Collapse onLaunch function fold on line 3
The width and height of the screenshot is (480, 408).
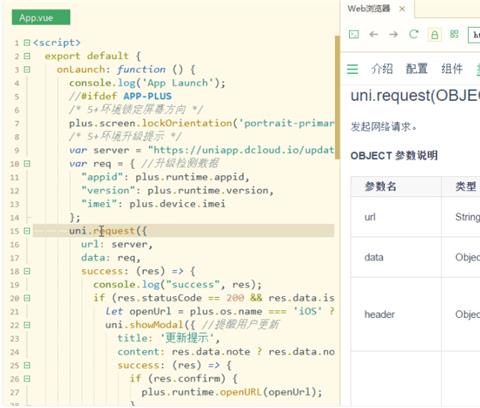click(x=27, y=69)
